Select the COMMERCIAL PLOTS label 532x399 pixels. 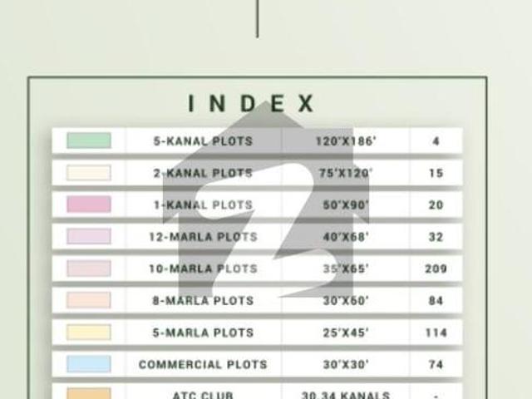click(x=203, y=364)
